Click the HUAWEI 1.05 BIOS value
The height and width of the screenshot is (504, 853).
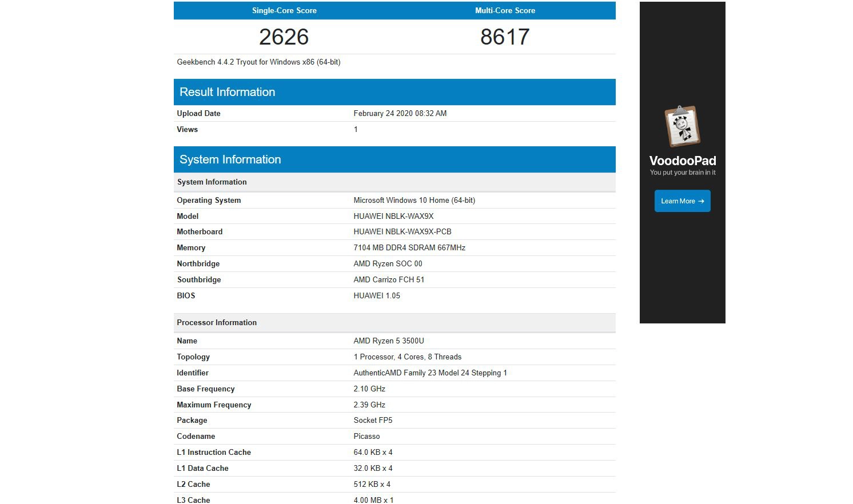pyautogui.click(x=377, y=295)
